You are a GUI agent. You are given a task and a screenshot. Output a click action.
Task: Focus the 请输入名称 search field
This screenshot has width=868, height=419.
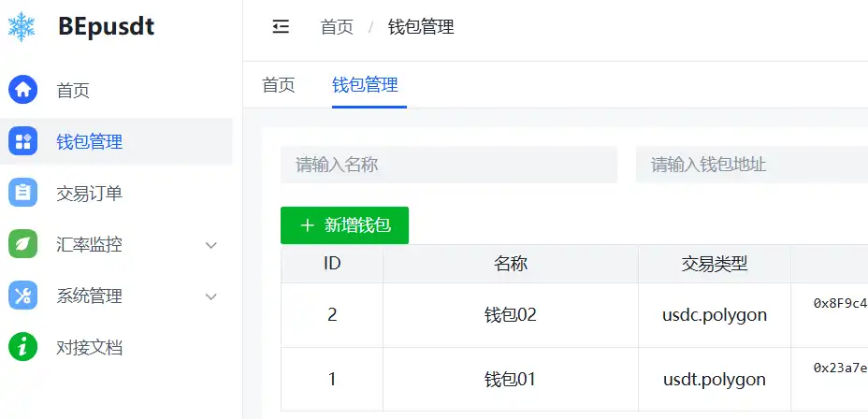[x=449, y=165]
